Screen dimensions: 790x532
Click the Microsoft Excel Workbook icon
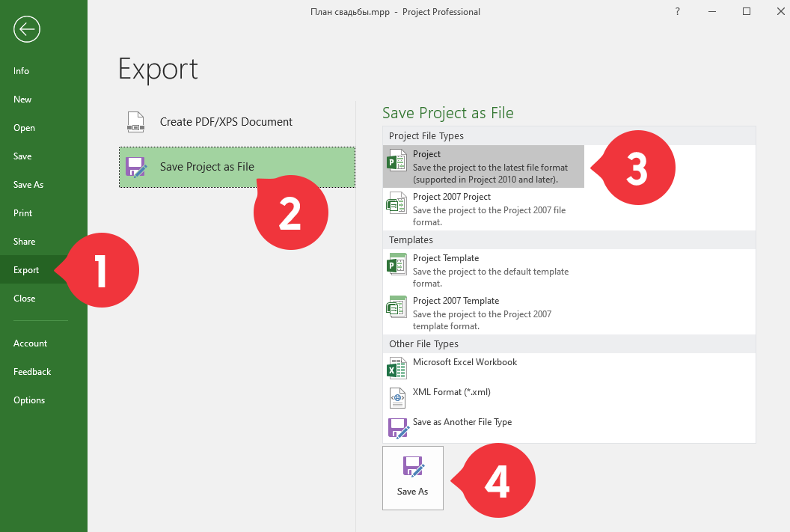[x=396, y=368]
